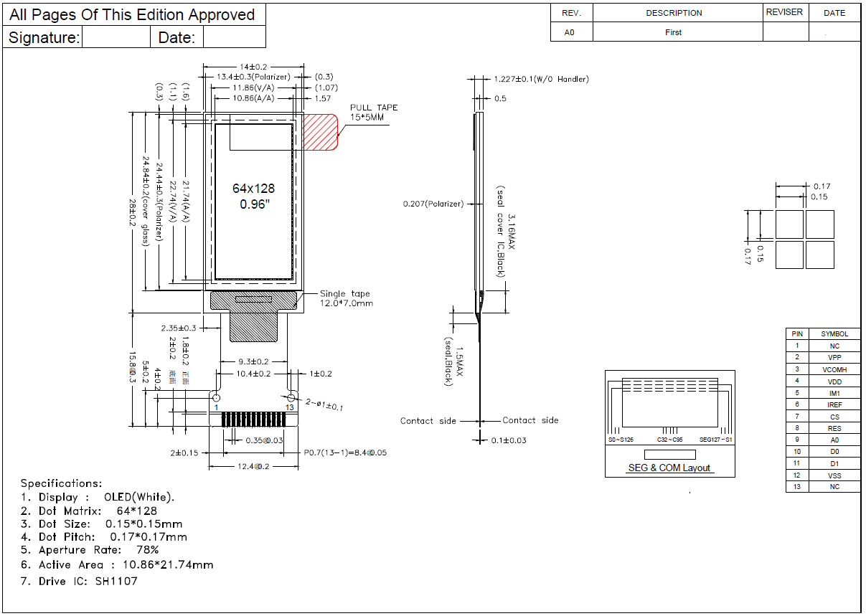Select the 'Drive IC: SH1107' specification line

[79, 581]
